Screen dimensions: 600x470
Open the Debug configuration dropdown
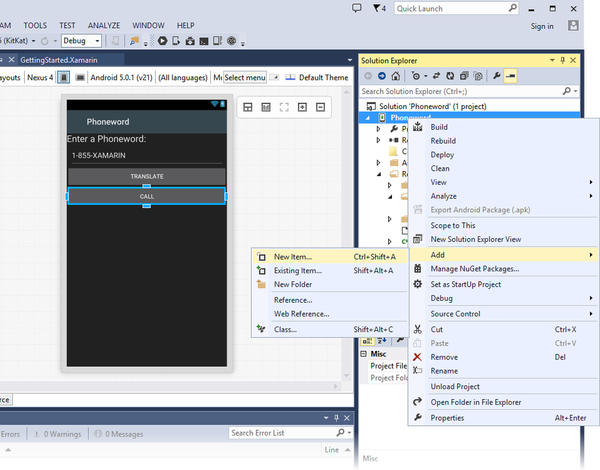coord(82,41)
